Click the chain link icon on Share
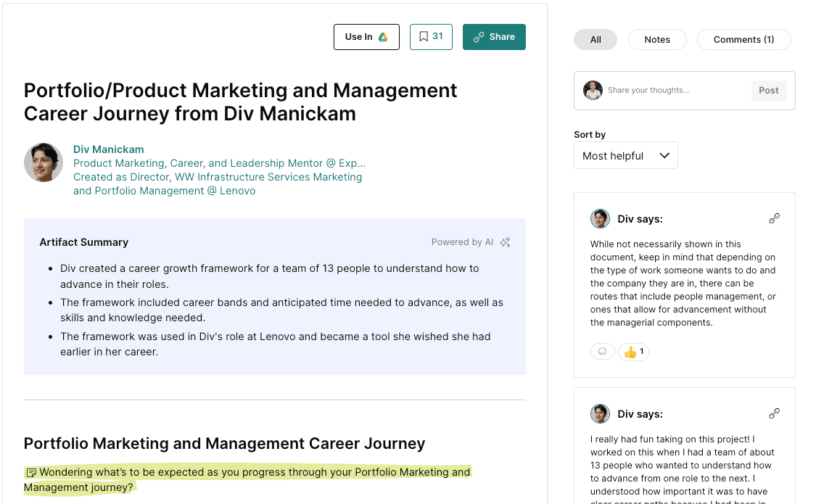Image resolution: width=816 pixels, height=504 pixels. tap(479, 37)
